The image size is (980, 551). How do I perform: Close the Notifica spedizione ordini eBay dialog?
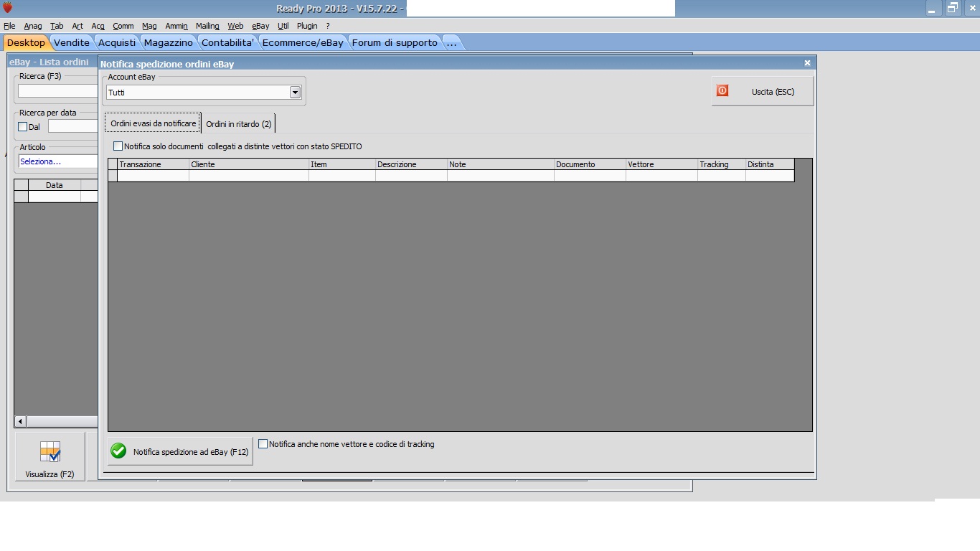pyautogui.click(x=807, y=63)
